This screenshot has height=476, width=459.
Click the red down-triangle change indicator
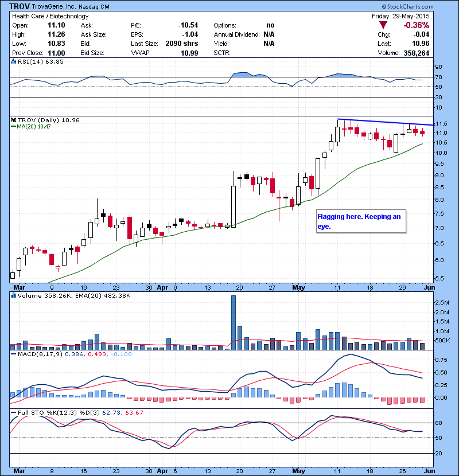click(383, 25)
